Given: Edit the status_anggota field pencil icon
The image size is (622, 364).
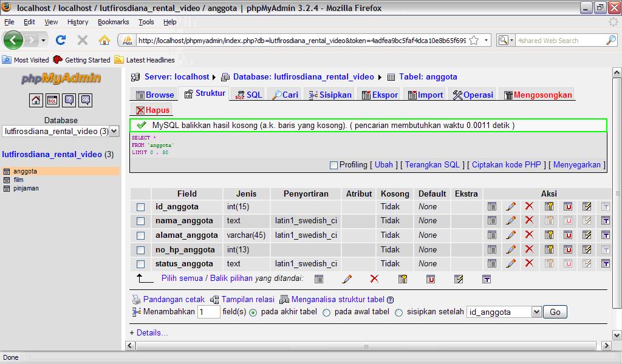Looking at the screenshot, I should pos(511,263).
